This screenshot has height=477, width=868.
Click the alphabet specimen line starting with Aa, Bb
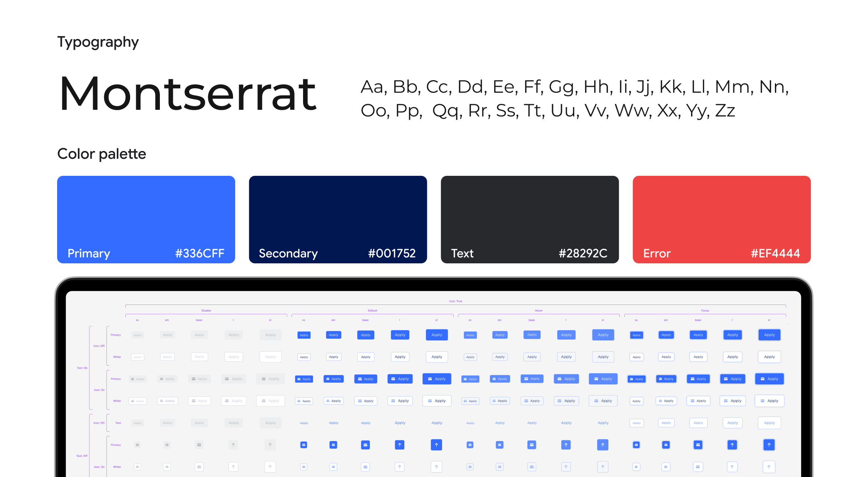(575, 87)
